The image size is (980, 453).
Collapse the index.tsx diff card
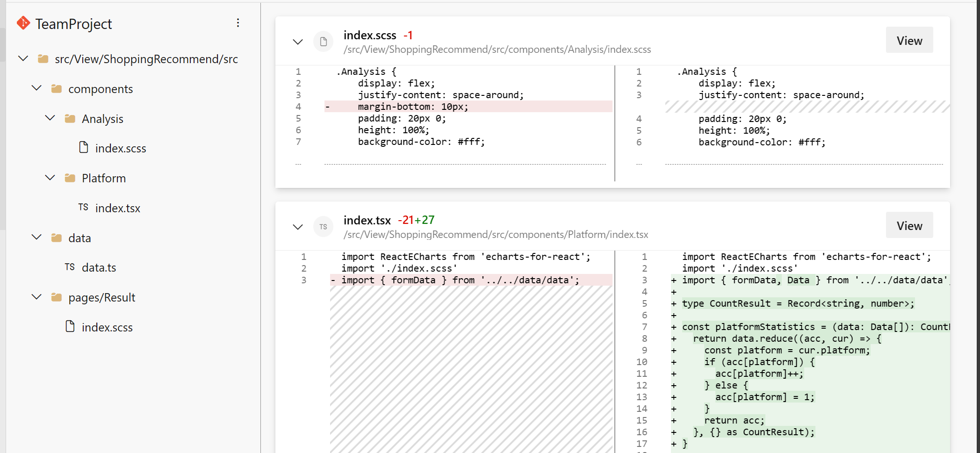coord(298,227)
